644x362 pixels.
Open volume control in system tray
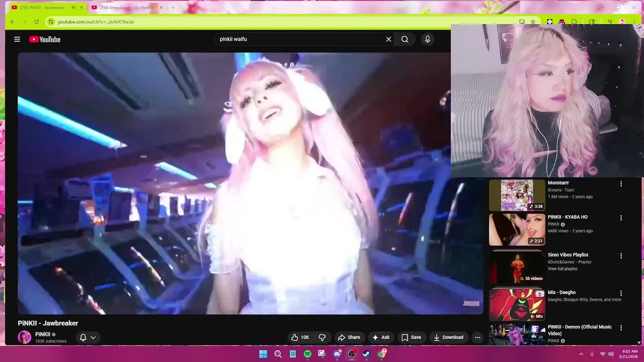(x=611, y=354)
